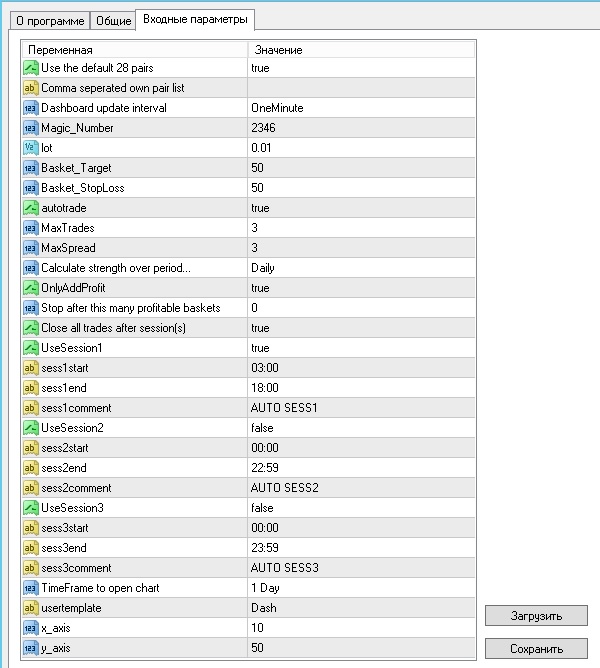Select the sess2comment variable name
Screen dimensions: 600x668
click(x=76, y=488)
